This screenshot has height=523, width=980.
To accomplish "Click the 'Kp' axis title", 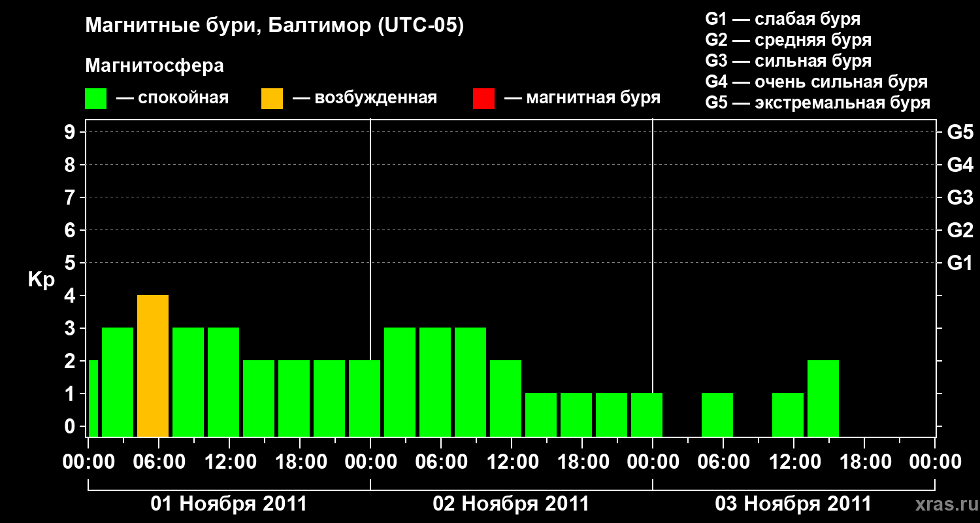I will tap(41, 280).
